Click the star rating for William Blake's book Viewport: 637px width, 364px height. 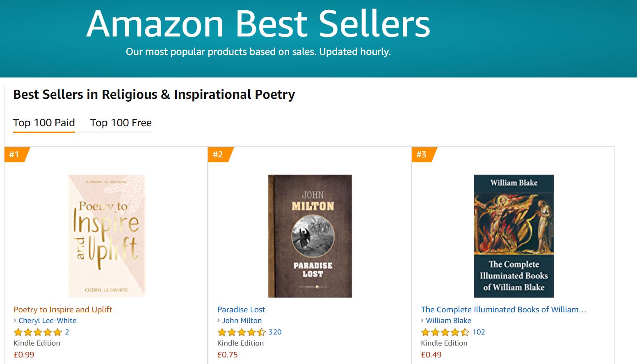(x=445, y=332)
